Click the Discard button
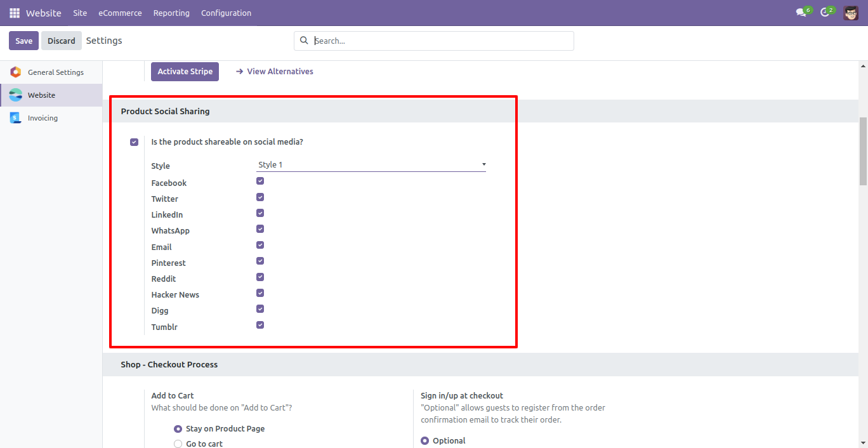 click(62, 41)
